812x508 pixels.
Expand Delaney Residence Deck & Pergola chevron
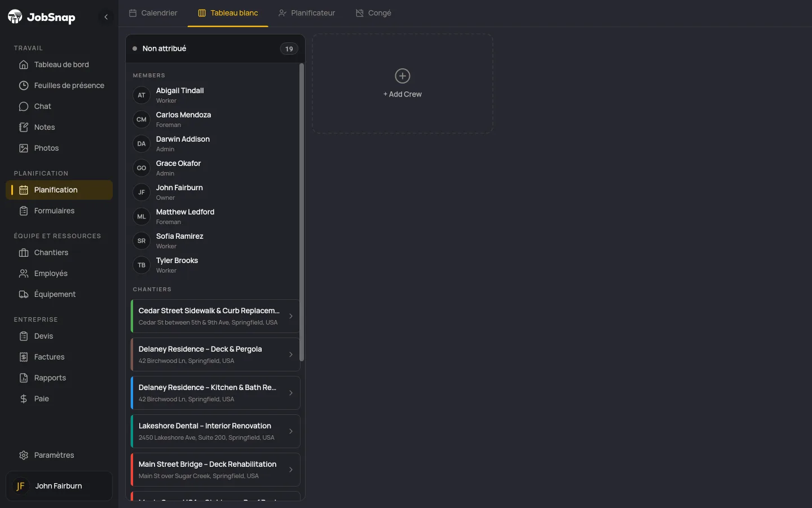click(x=291, y=354)
